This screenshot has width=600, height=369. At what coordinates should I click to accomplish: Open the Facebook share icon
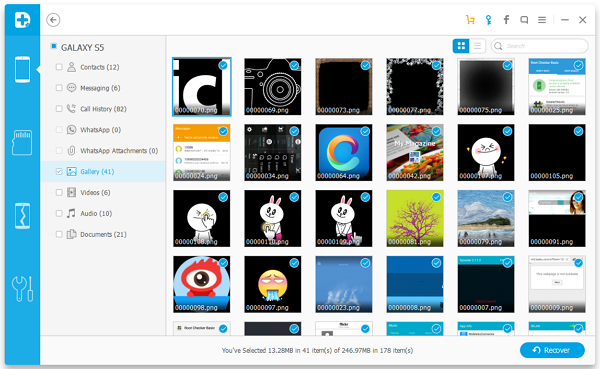point(506,20)
